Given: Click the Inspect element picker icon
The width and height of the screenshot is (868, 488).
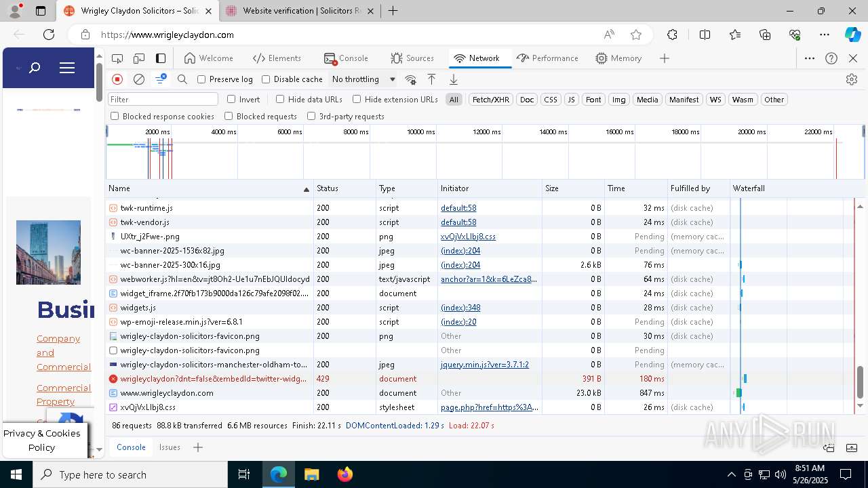Looking at the screenshot, I should [x=117, y=58].
